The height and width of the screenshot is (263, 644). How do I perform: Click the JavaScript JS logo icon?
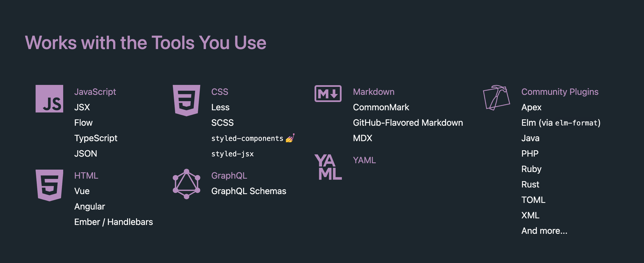coord(49,99)
